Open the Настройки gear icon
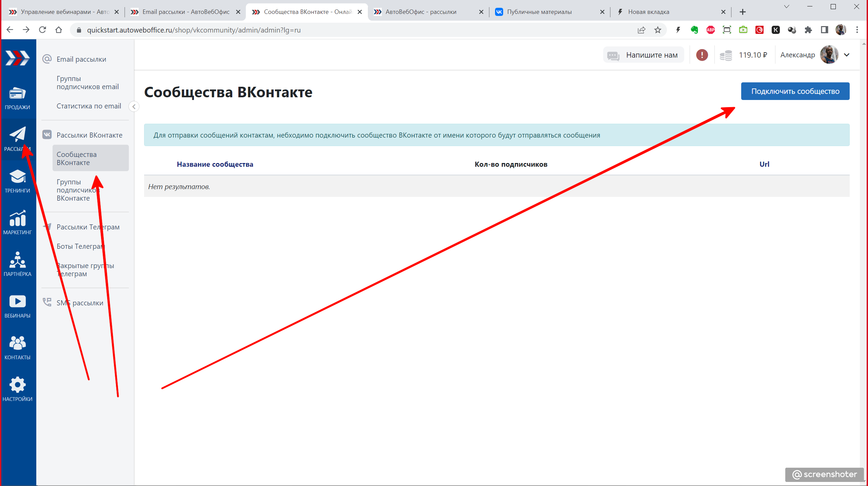Screen dimensions: 868x486 17,385
